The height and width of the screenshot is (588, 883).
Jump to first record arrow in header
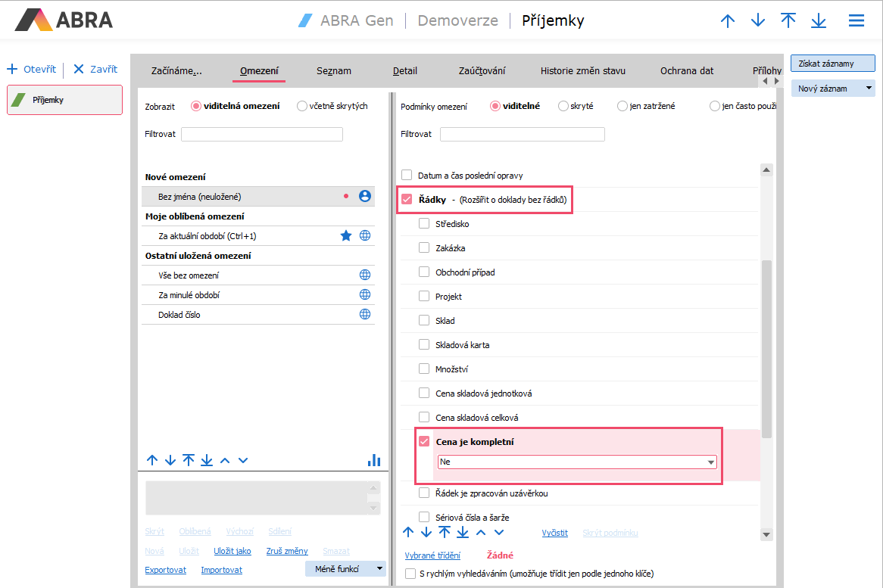coord(788,21)
